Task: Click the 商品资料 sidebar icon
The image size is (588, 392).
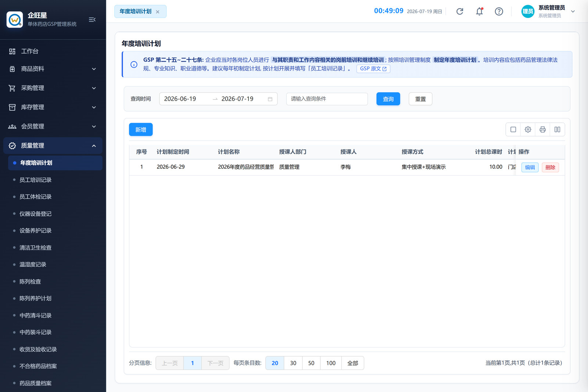Action: coord(12,69)
